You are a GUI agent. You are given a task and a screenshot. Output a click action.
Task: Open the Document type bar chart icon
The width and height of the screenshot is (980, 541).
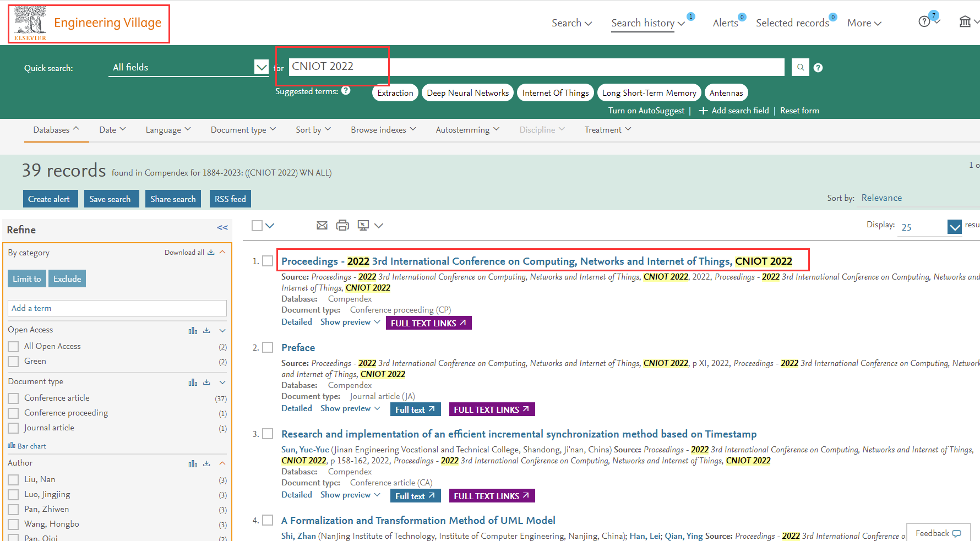[x=193, y=382]
